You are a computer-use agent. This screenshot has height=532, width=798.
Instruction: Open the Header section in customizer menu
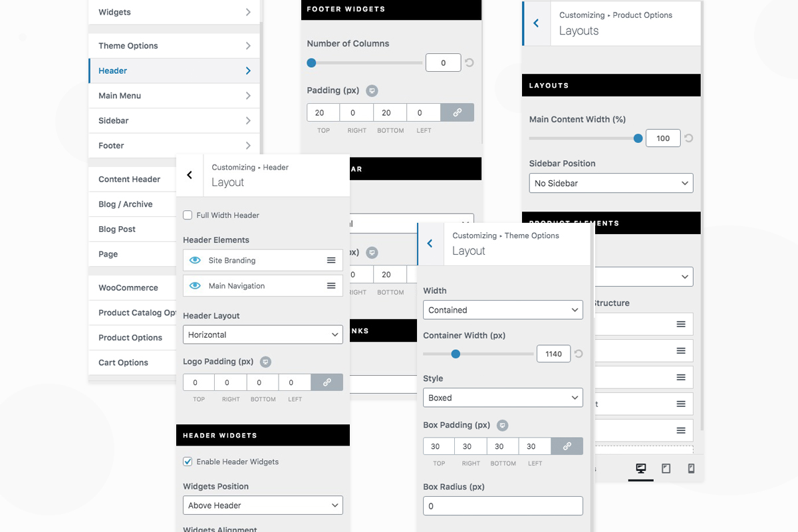174,70
